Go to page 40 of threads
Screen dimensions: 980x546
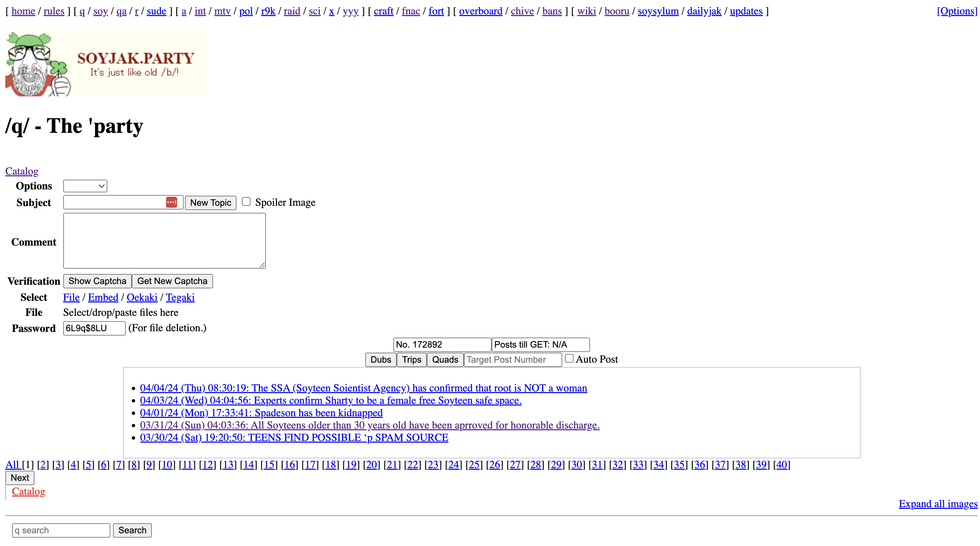click(781, 465)
